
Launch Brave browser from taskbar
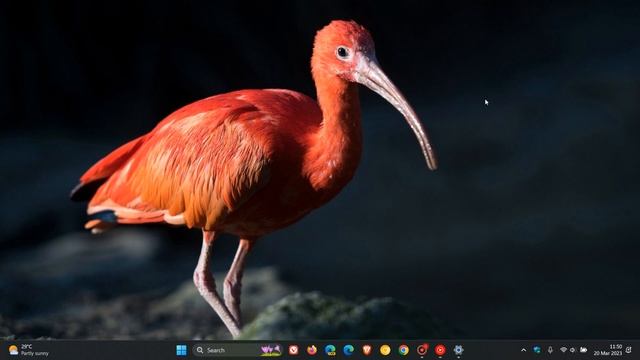click(x=367, y=350)
